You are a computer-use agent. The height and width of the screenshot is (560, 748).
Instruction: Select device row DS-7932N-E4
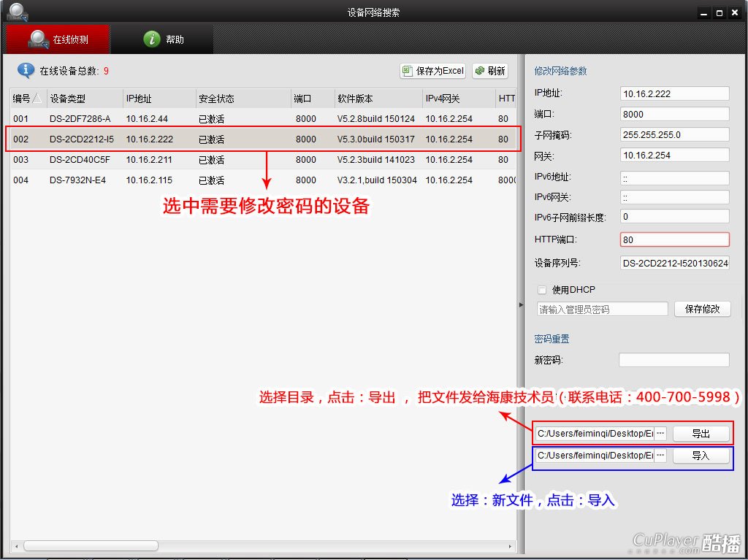[x=77, y=180]
